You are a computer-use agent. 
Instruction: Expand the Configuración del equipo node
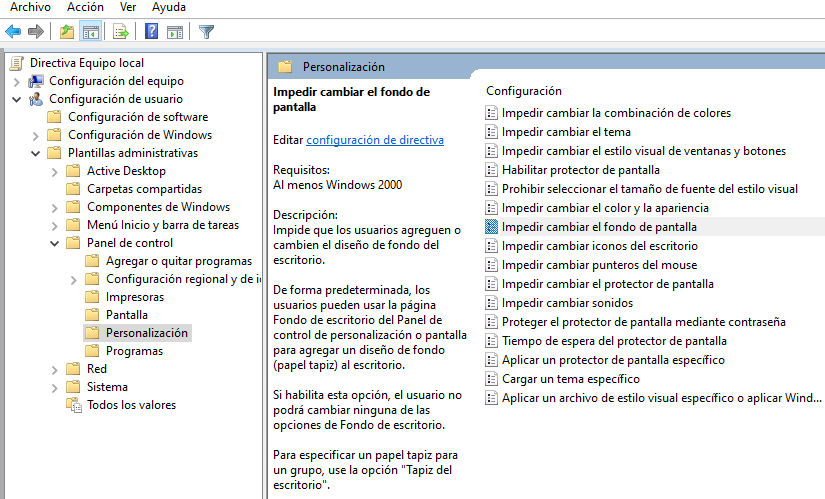tap(16, 82)
